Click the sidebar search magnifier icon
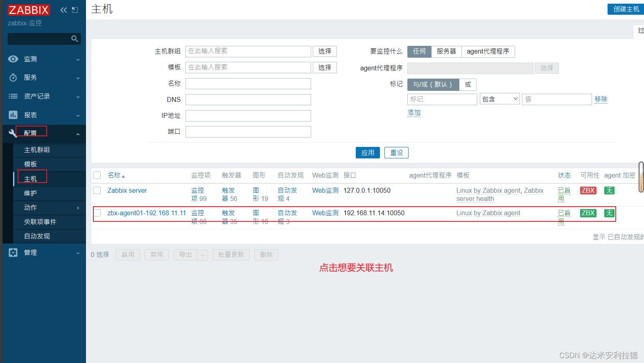The image size is (644, 363). [x=75, y=39]
